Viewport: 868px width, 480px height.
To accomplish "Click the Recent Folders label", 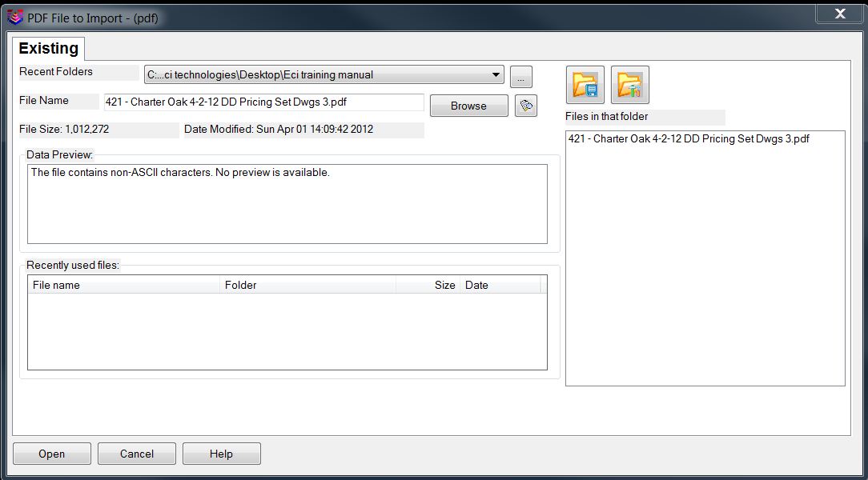I will [56, 72].
